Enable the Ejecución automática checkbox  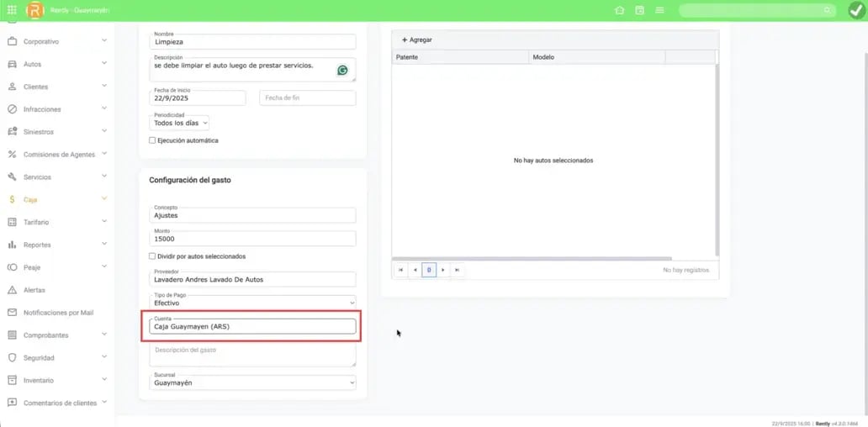click(x=152, y=140)
